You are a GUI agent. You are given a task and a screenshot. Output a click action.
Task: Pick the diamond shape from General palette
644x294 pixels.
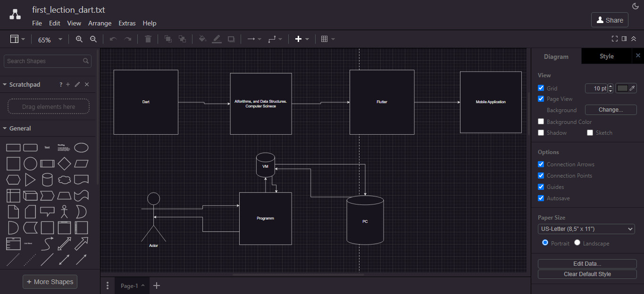64,163
